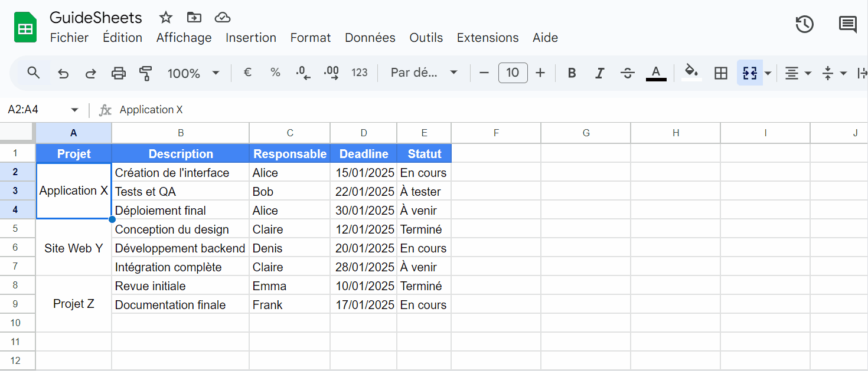Viewport: 868px width, 371px height.
Task: Select the Responsable header cell
Action: [x=290, y=154]
